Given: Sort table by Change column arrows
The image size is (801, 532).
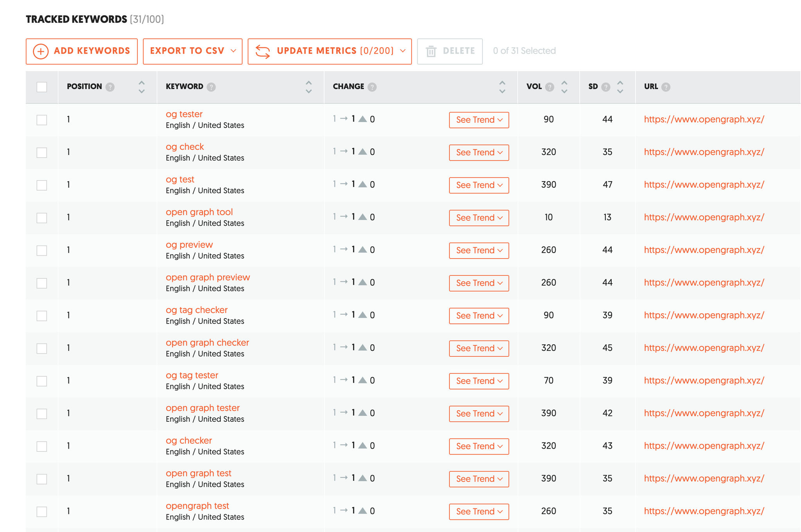Looking at the screenshot, I should coord(502,87).
